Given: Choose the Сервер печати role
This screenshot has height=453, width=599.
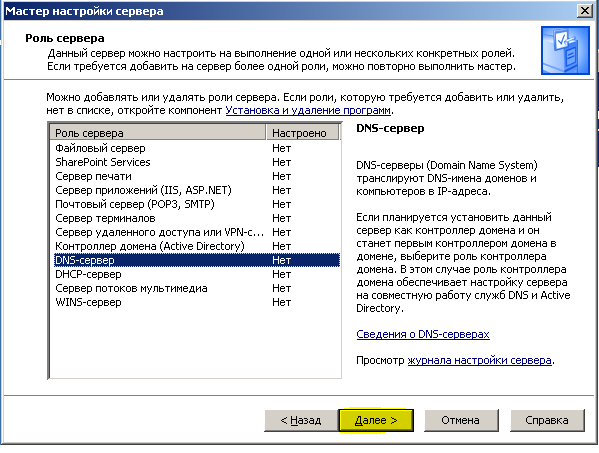Looking at the screenshot, I should coord(195,176).
